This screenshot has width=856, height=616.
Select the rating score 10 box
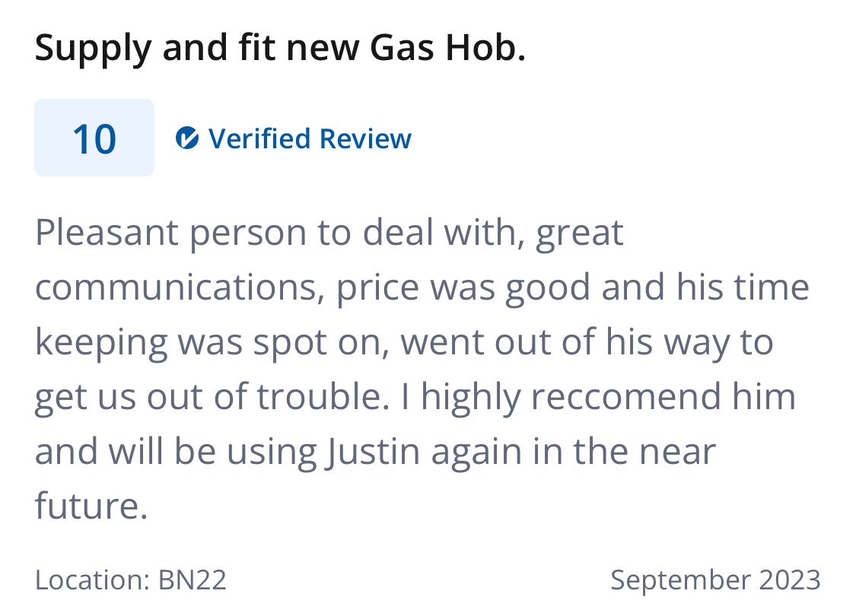click(x=94, y=138)
